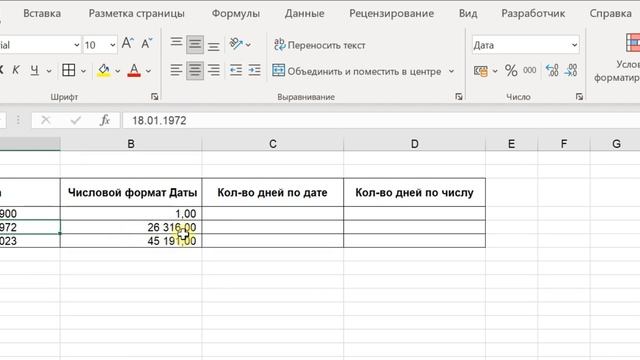
Task: Open Разработчик ribbon tab
Action: pyautogui.click(x=533, y=13)
